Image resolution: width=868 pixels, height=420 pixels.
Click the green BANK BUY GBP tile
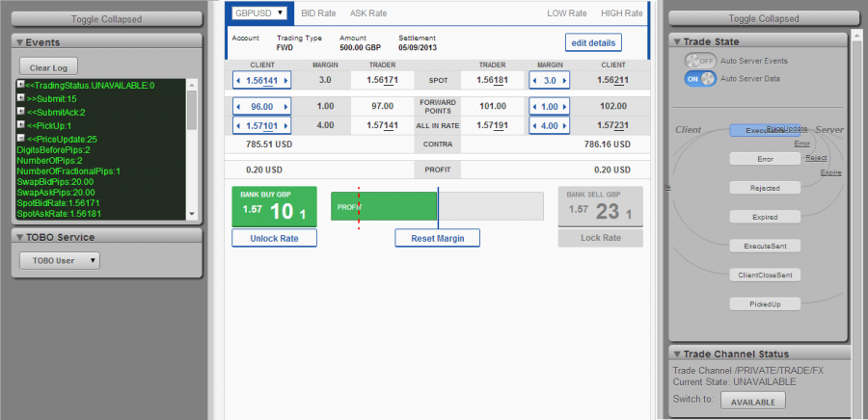pos(274,207)
